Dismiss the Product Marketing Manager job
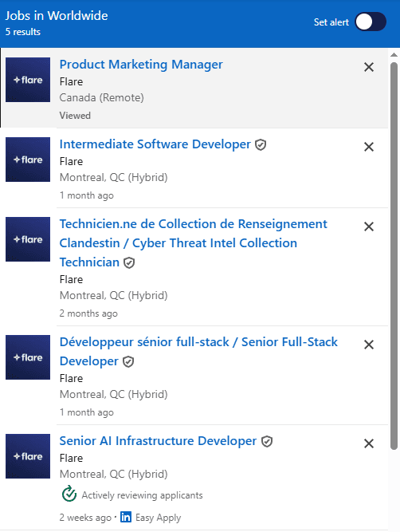The height and width of the screenshot is (532, 400). click(x=369, y=67)
